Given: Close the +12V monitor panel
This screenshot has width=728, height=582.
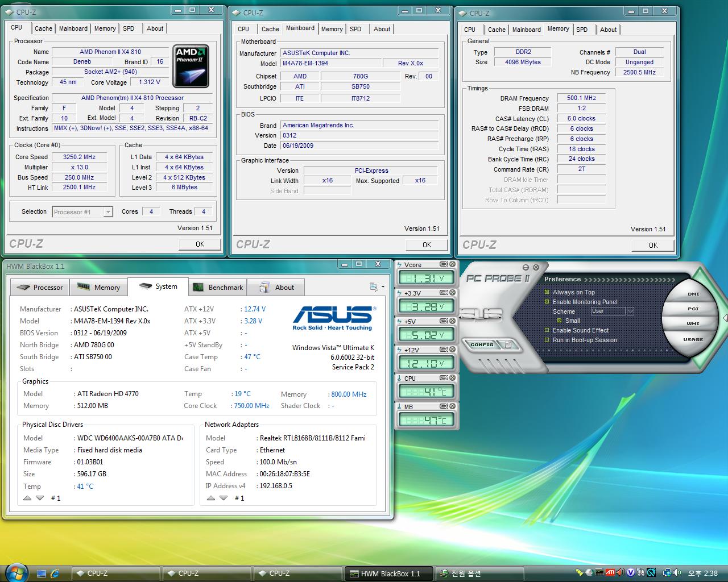Looking at the screenshot, I should pos(453,350).
